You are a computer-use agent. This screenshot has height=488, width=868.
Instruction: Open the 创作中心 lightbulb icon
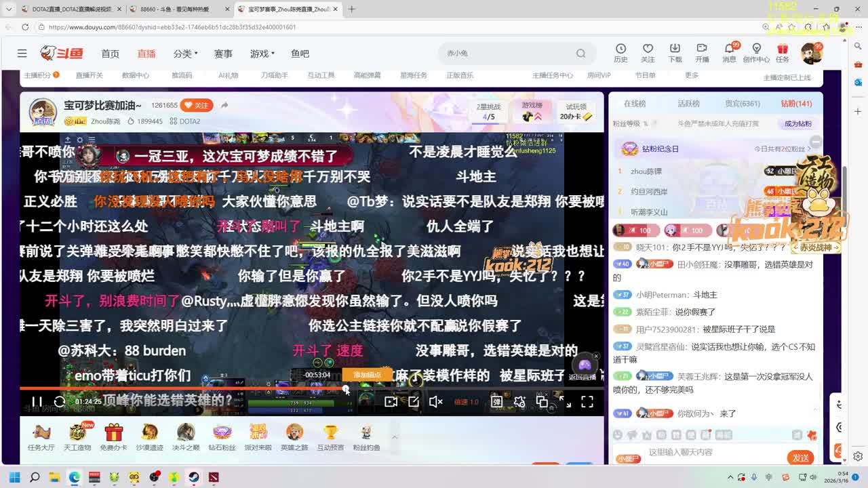pos(756,53)
